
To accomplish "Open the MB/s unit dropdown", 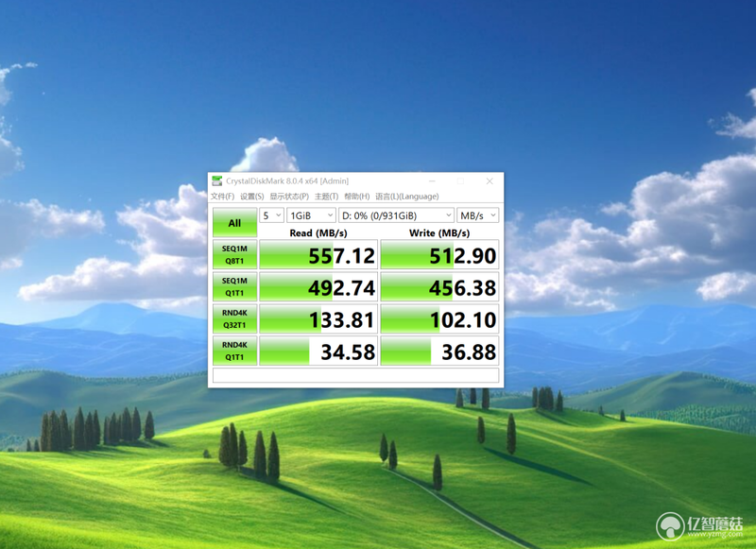I will [x=478, y=215].
